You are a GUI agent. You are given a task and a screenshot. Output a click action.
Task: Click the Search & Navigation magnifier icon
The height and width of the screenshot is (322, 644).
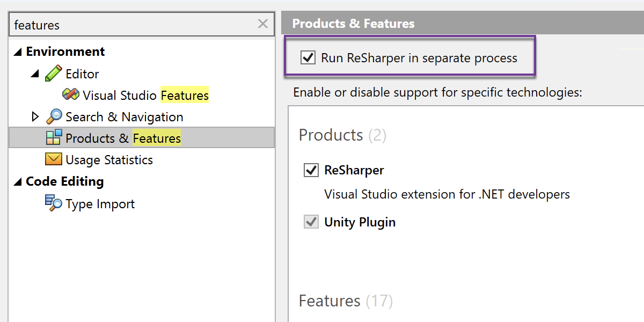54,116
